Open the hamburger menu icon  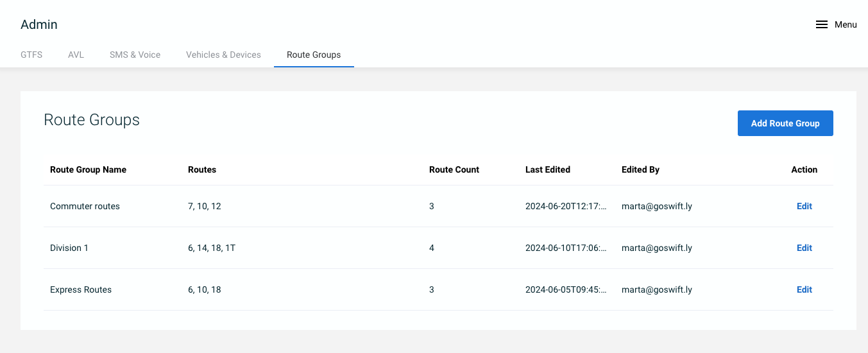pyautogui.click(x=821, y=24)
